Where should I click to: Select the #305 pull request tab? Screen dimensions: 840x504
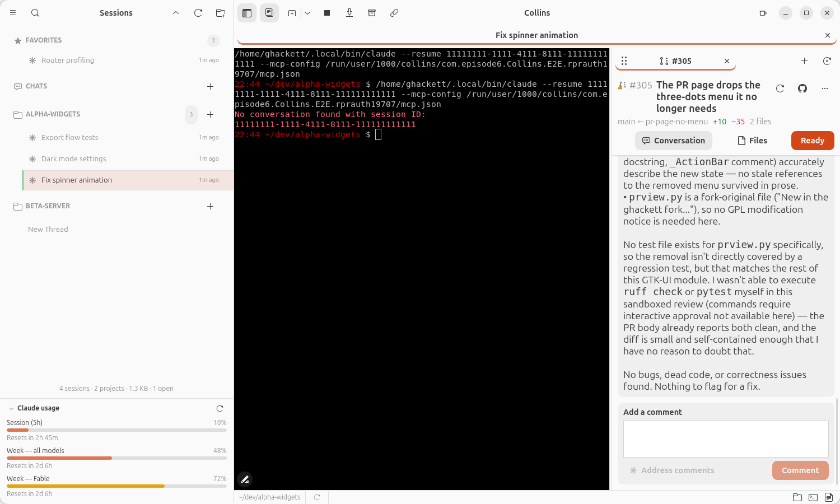pyautogui.click(x=676, y=61)
